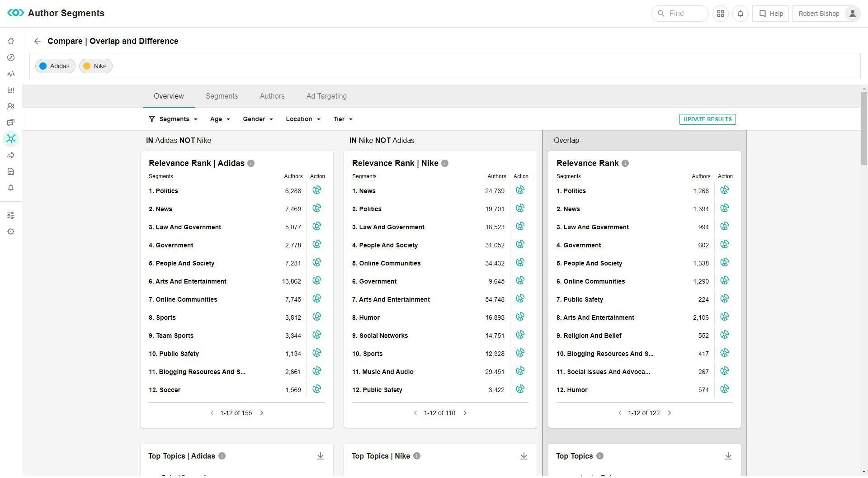Select Overlap segment Blogging Resources And S...
868x478 pixels.
pyautogui.click(x=605, y=354)
